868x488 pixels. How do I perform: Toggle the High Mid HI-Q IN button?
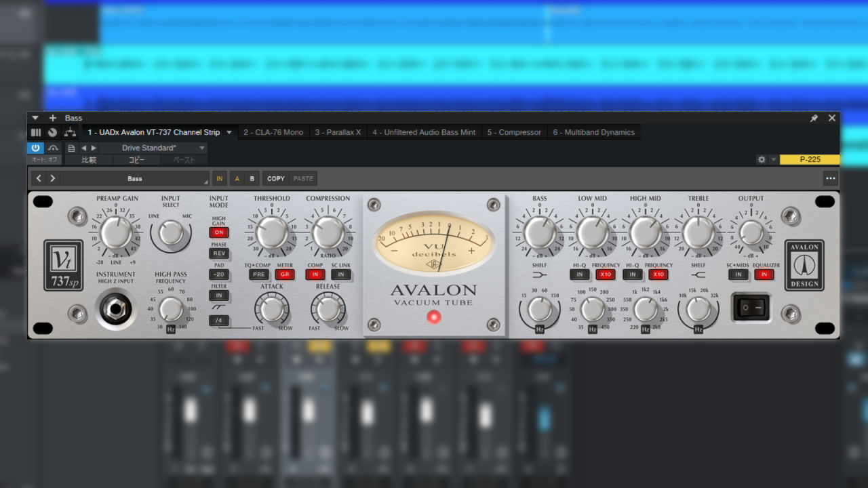[632, 274]
